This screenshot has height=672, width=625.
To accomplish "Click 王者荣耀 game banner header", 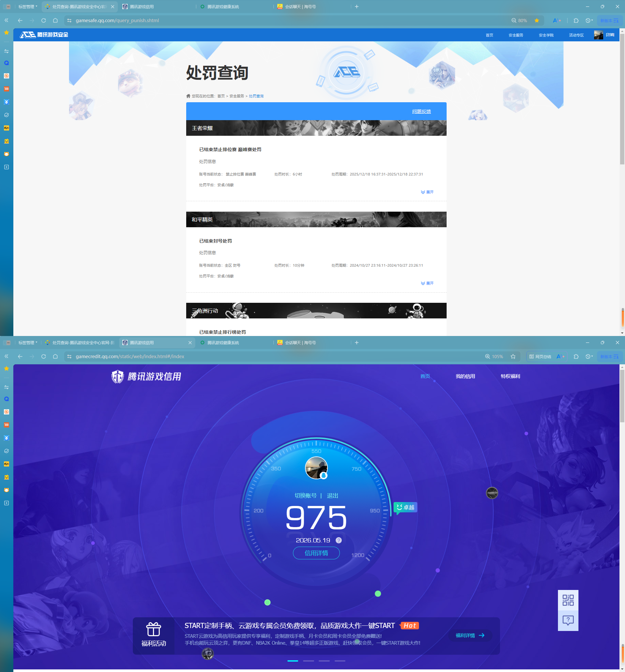I will (316, 128).
